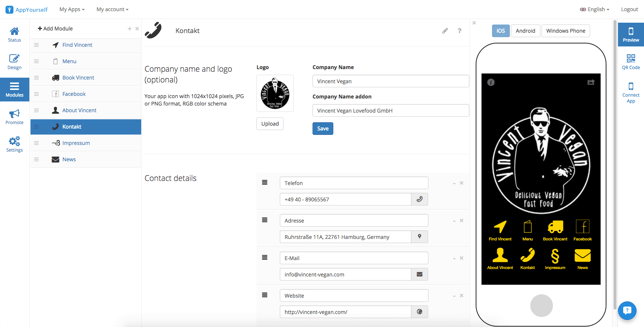Collapse the E-Mail row with minus

pyautogui.click(x=454, y=258)
